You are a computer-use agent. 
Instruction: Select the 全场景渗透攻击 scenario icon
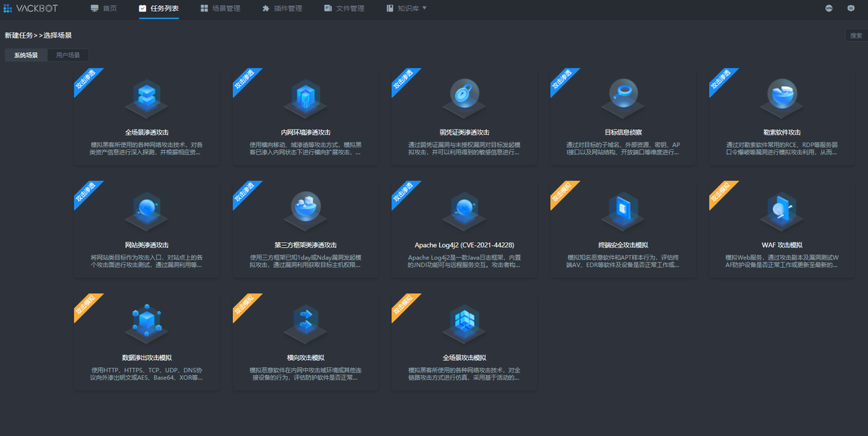pyautogui.click(x=146, y=98)
